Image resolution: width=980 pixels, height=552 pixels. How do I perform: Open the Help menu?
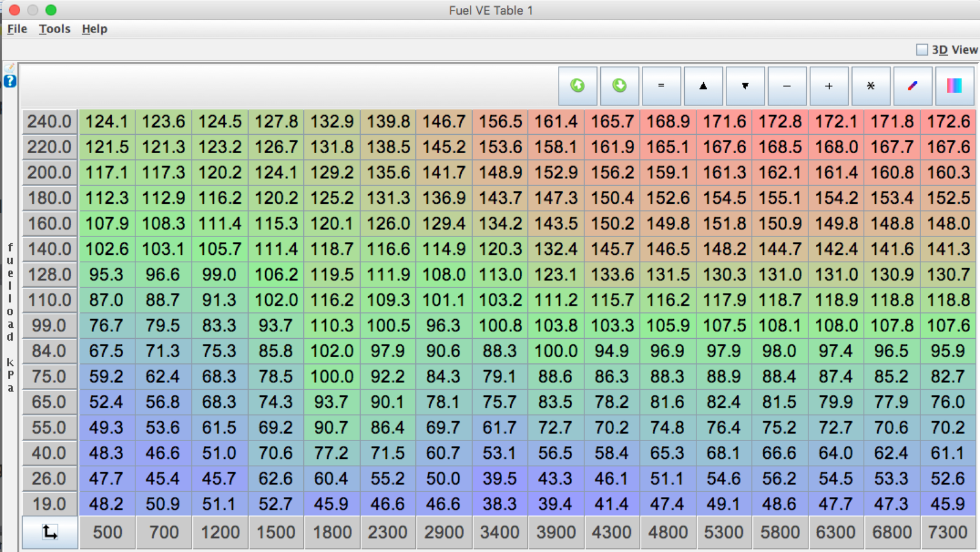94,29
